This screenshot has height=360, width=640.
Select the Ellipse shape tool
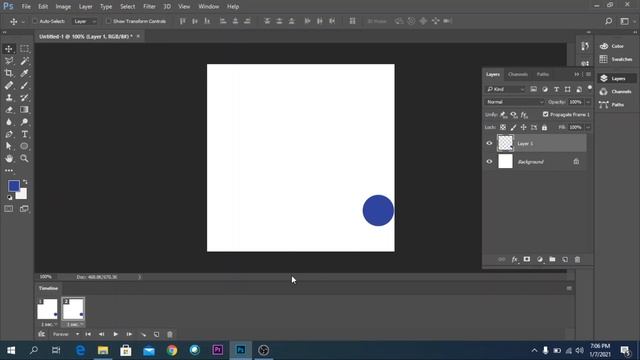point(24,146)
